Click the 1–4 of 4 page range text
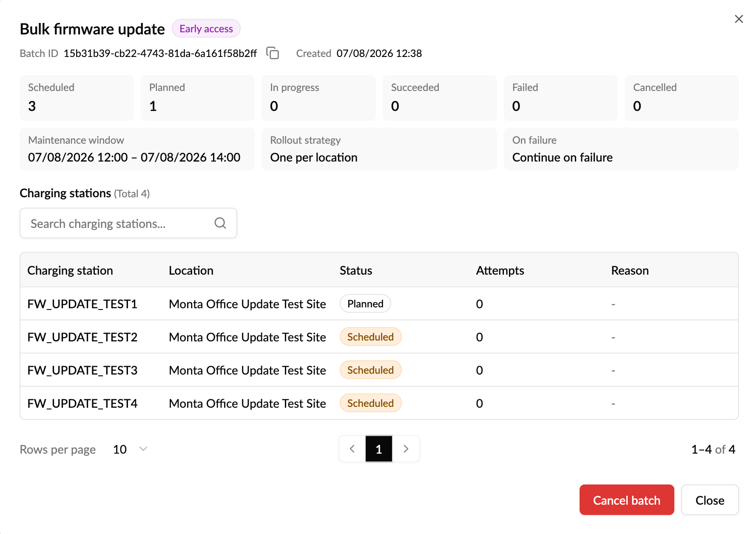The image size is (756, 534). pos(713,449)
